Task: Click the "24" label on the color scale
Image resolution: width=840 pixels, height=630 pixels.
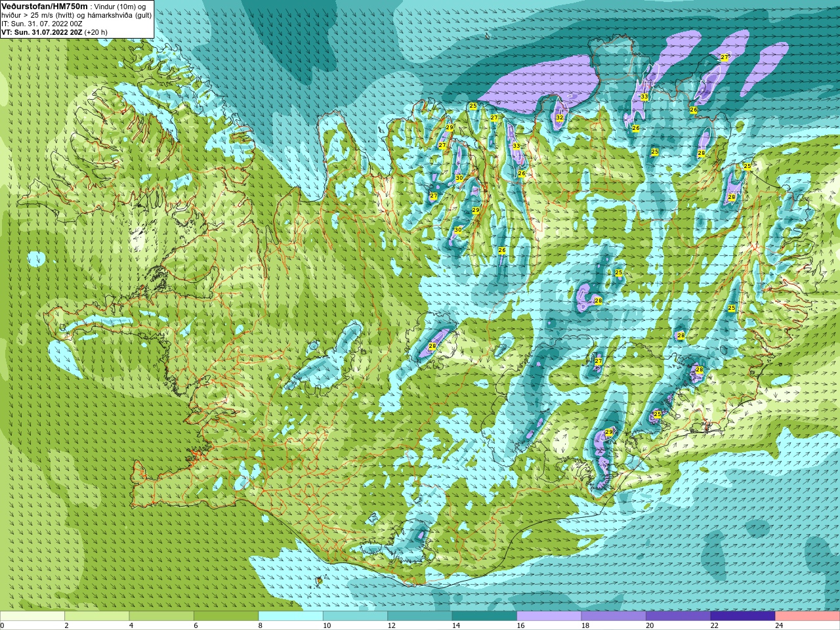Action: click(779, 625)
